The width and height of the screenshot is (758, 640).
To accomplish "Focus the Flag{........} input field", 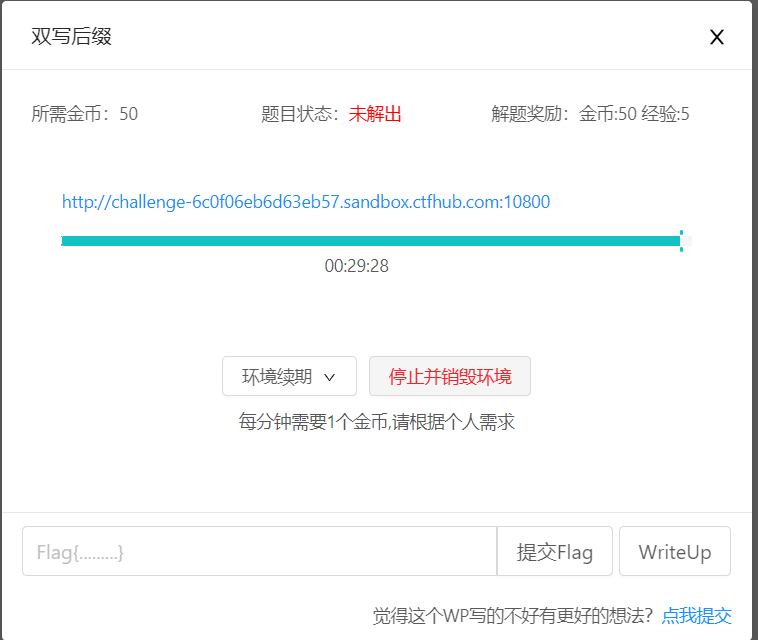I will tap(259, 552).
